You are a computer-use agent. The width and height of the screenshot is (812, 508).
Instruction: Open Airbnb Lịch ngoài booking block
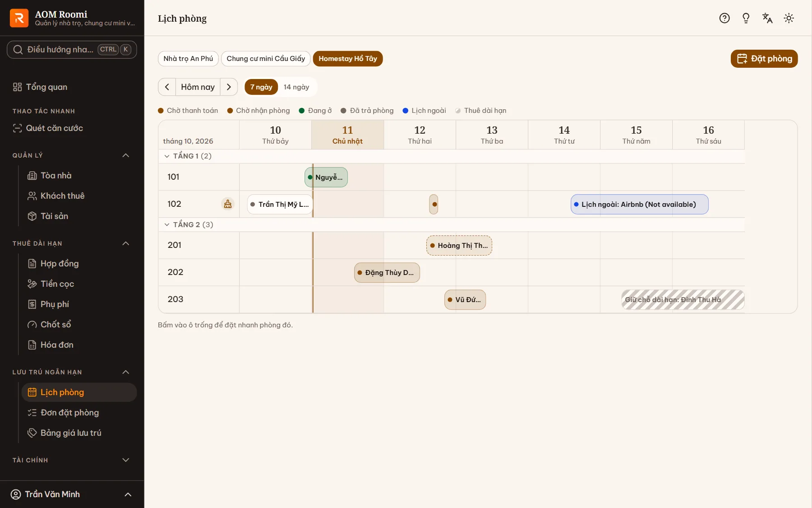(640, 205)
